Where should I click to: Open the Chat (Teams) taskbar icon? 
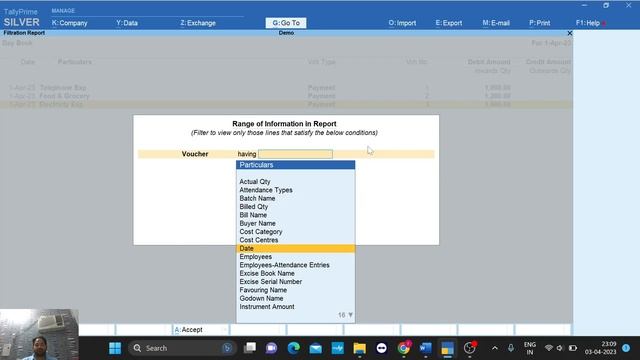tap(271, 348)
